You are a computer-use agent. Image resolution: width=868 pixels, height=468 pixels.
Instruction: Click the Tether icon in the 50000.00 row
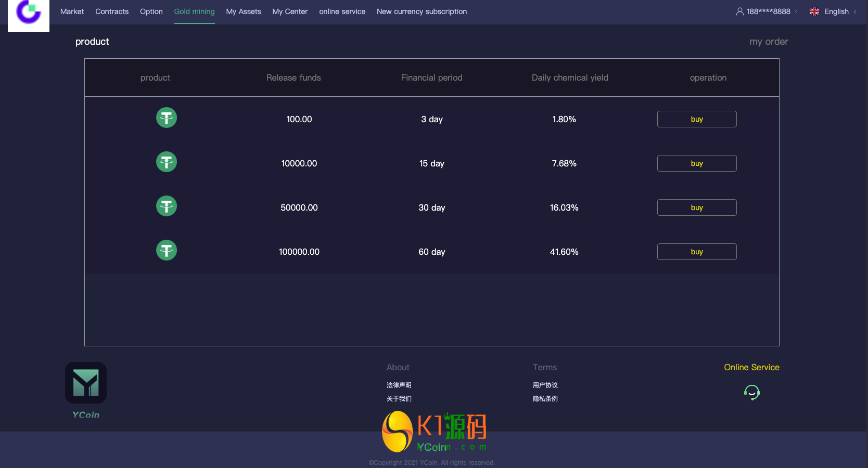coord(167,206)
